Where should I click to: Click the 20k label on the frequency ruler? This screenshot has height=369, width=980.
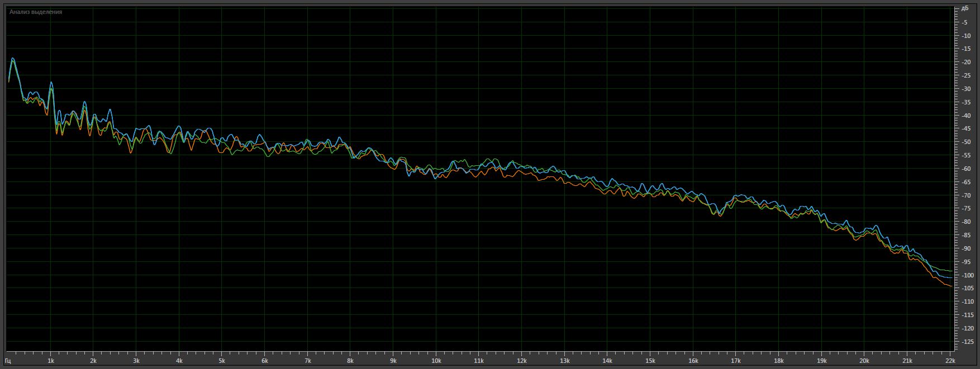pos(864,361)
